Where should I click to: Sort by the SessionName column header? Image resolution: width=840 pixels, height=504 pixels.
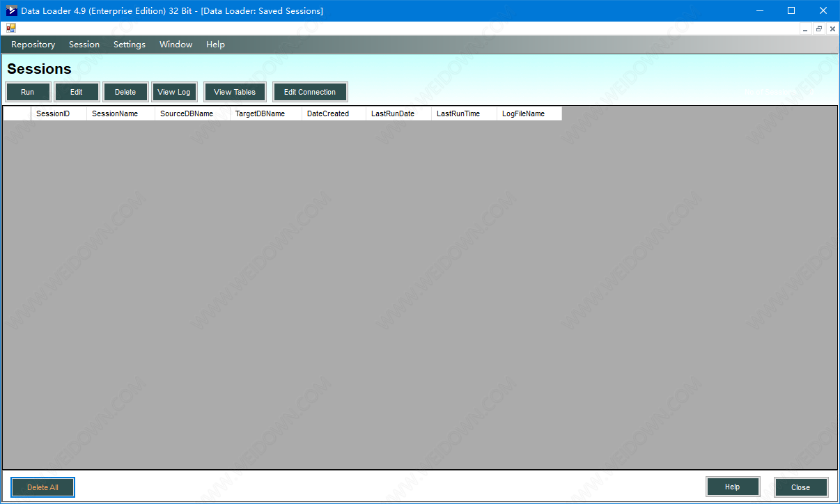coord(120,113)
